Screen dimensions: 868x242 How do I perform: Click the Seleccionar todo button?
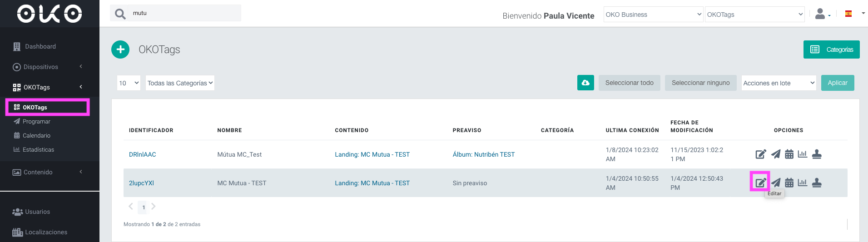(x=629, y=83)
